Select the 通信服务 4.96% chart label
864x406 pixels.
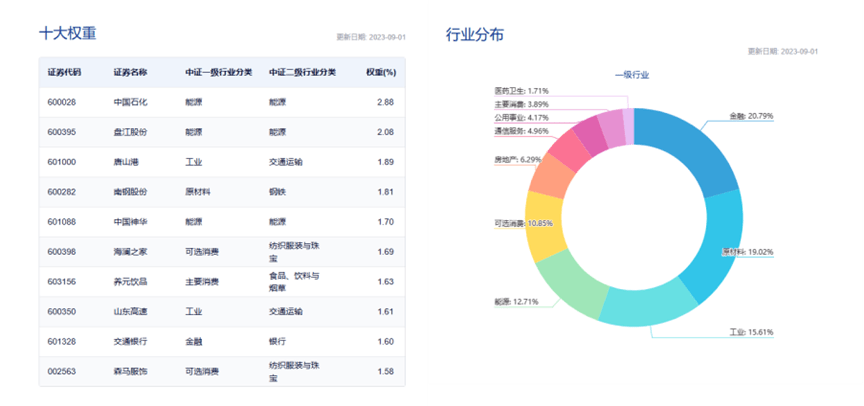(x=521, y=131)
